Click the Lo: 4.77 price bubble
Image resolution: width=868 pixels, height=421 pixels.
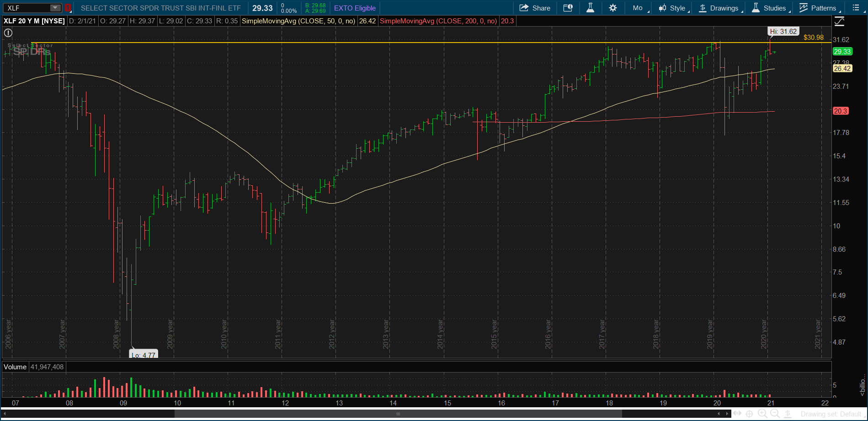tap(144, 355)
